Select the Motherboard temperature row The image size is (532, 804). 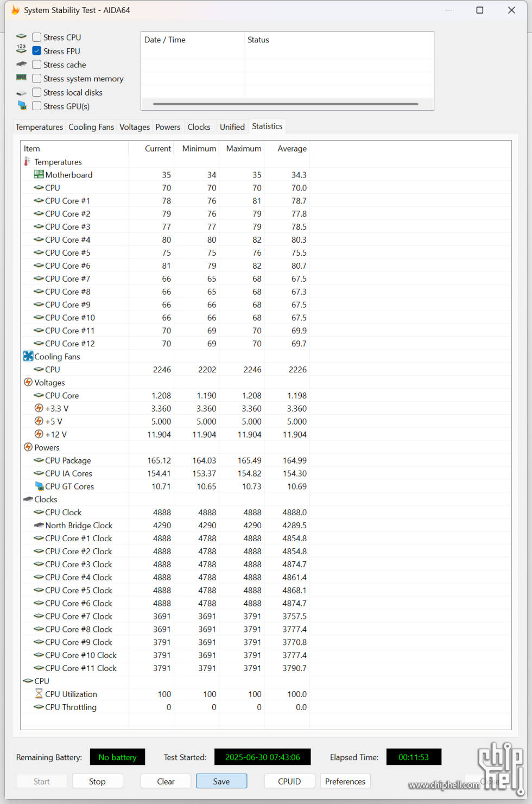click(x=266, y=175)
